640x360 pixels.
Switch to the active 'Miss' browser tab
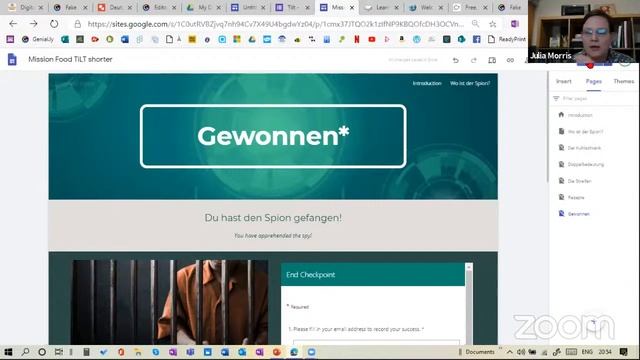336,7
